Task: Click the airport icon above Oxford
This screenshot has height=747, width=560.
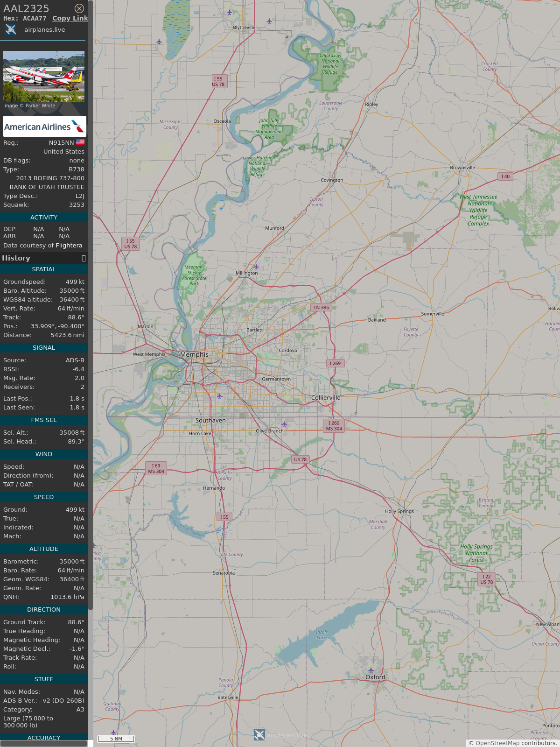Action: (371, 670)
